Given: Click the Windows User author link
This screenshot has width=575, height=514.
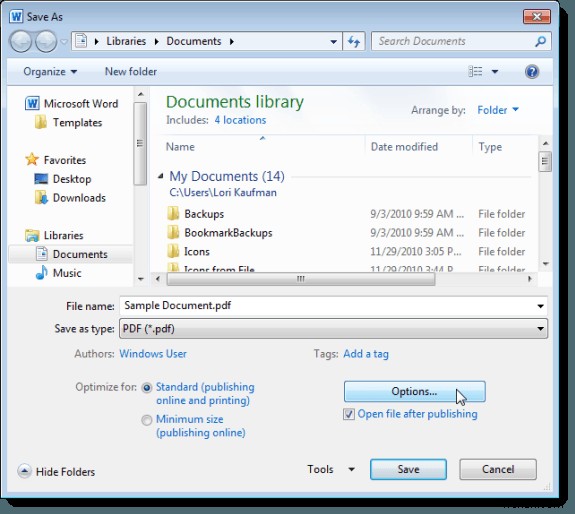Looking at the screenshot, I should click(x=153, y=353).
